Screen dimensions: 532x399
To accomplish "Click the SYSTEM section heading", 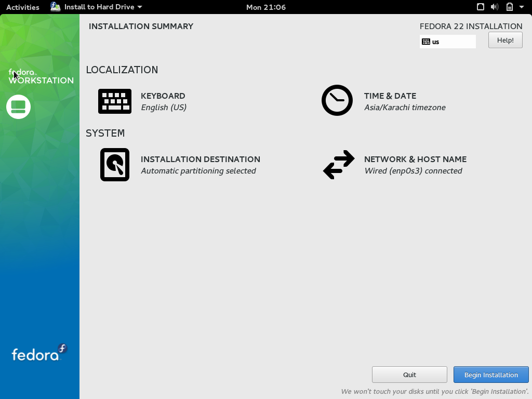I will [105, 133].
